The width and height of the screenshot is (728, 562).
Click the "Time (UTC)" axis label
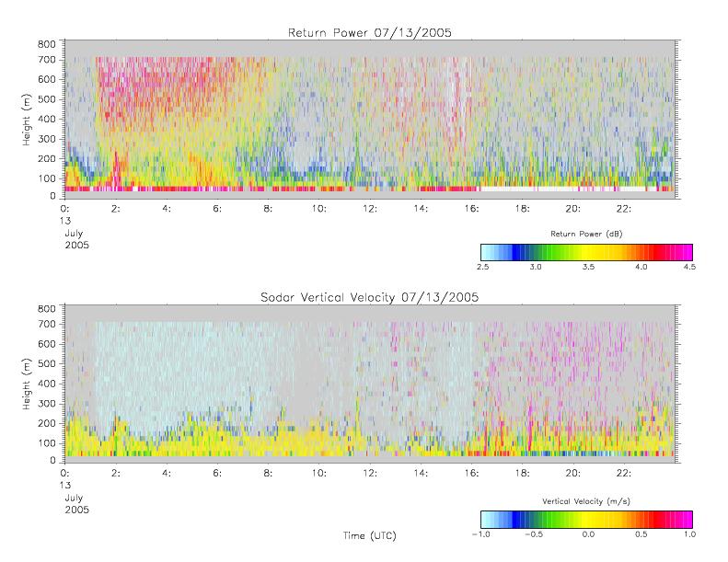click(370, 535)
